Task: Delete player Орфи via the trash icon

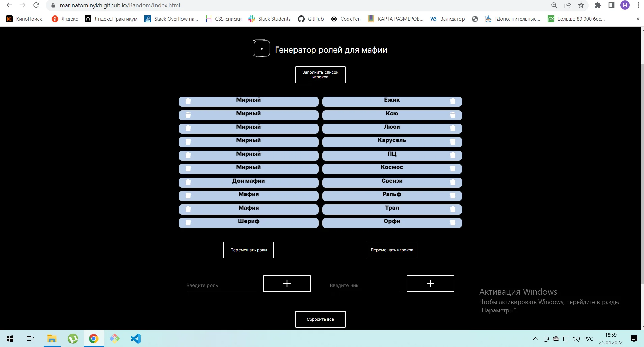Action: [453, 223]
